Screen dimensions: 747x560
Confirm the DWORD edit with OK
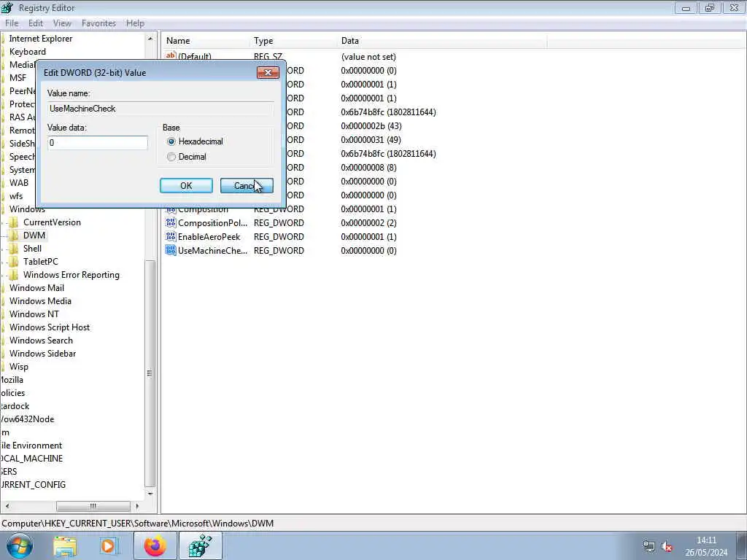click(x=186, y=186)
